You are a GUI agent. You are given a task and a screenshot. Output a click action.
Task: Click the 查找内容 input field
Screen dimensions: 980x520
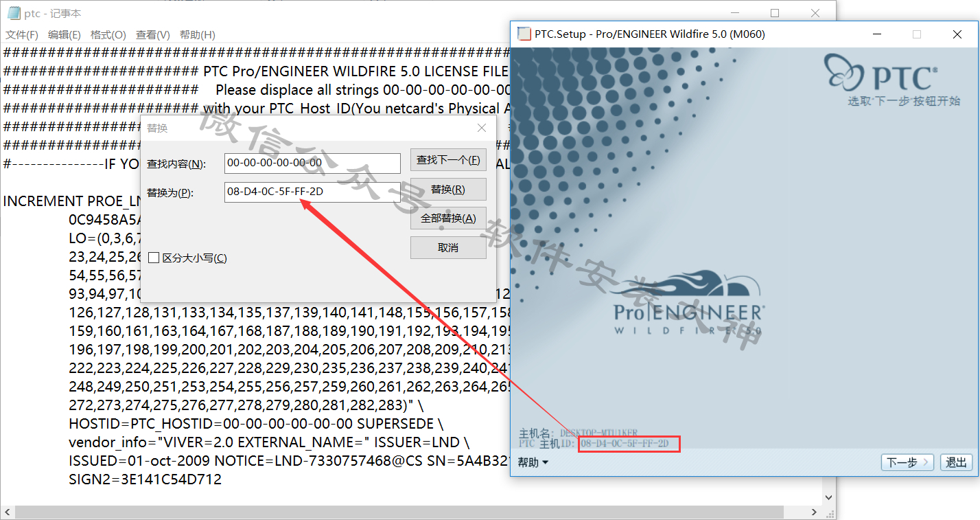click(312, 163)
